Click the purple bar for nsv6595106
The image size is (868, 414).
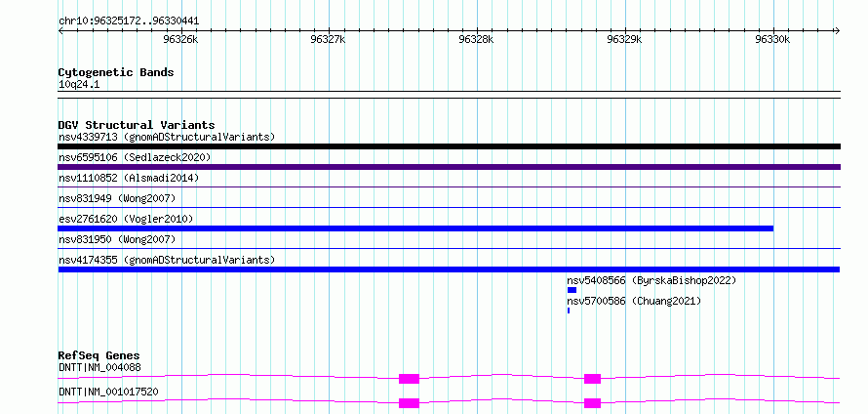click(x=449, y=167)
